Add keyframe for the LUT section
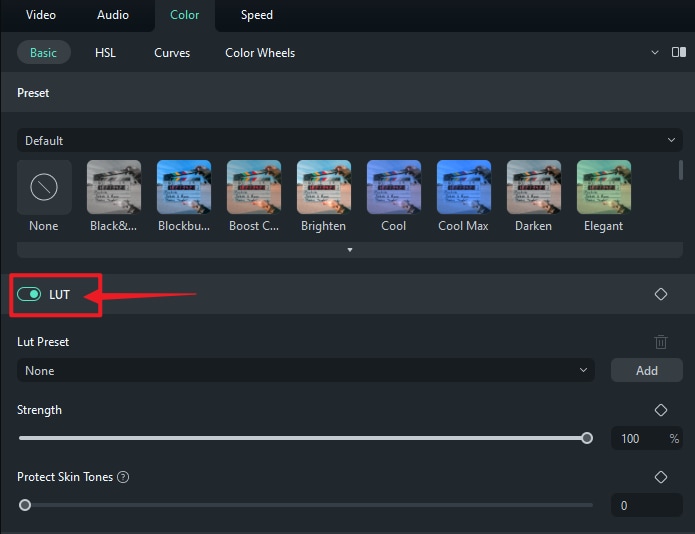The width and height of the screenshot is (695, 534). (661, 294)
